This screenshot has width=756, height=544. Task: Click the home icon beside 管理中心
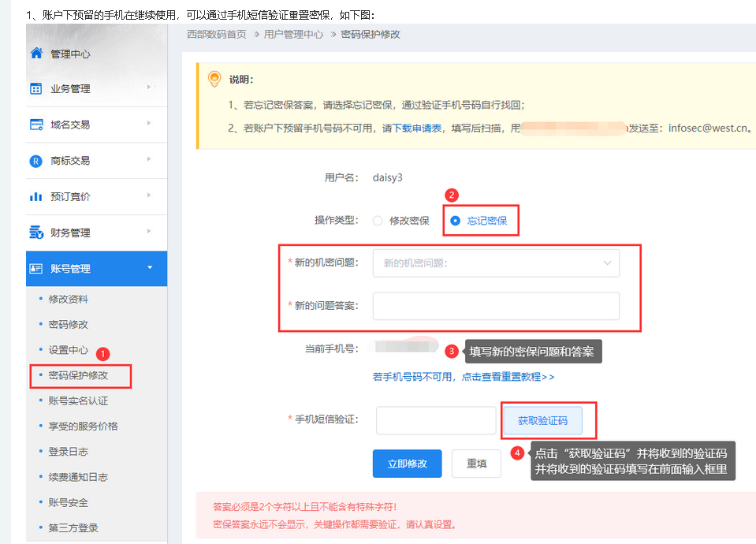pos(36,54)
